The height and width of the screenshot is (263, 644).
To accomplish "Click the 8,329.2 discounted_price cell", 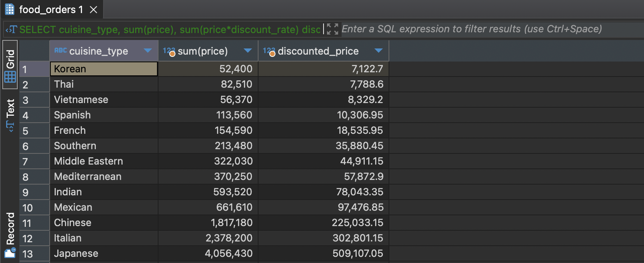I will [324, 100].
